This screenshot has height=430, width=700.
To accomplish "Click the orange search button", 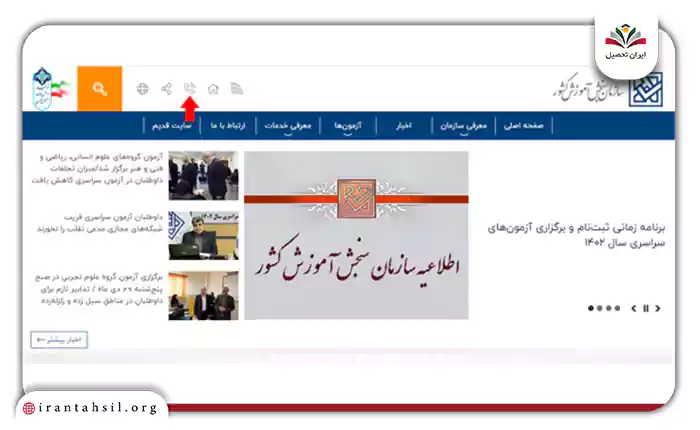I will (100, 88).
